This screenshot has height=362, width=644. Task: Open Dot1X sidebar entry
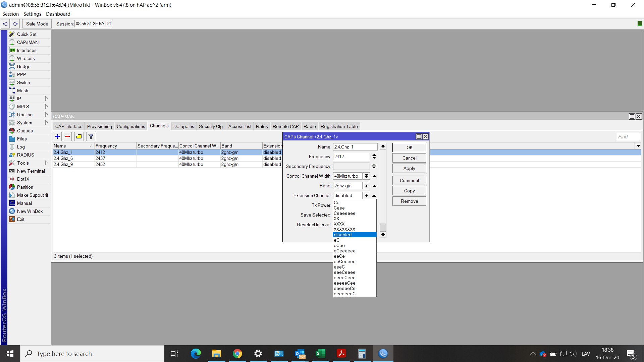pyautogui.click(x=23, y=179)
